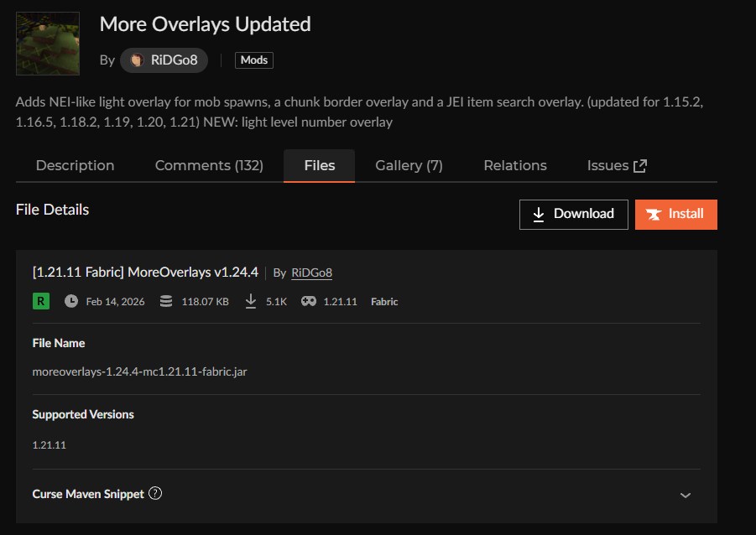This screenshot has width=756, height=535.
Task: Click the clock icon beside Feb 14, 2026
Action: pyautogui.click(x=70, y=300)
